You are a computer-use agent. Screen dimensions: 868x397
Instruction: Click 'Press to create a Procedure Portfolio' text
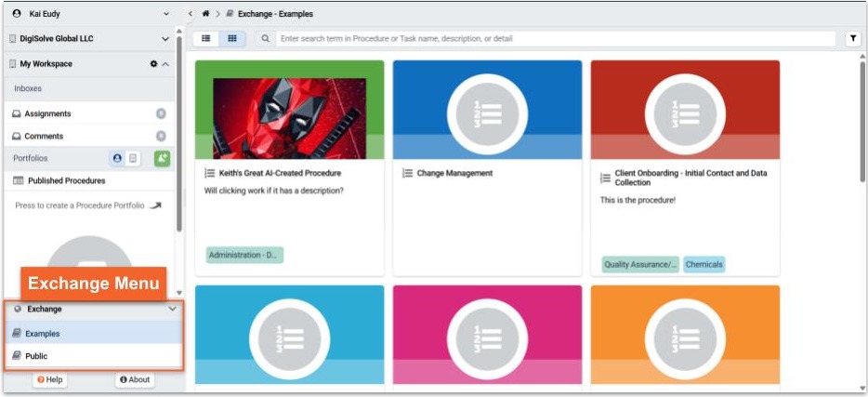point(80,205)
